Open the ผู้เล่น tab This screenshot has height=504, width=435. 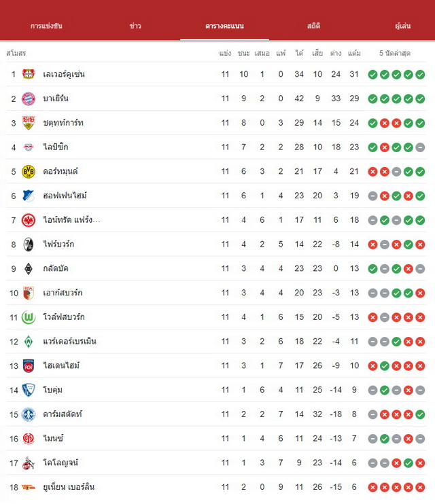click(403, 26)
